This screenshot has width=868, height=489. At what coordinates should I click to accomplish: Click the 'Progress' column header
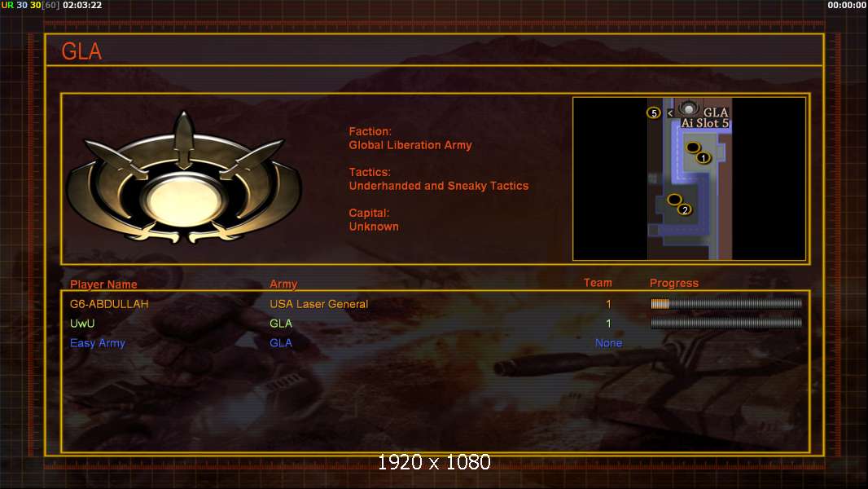point(673,283)
